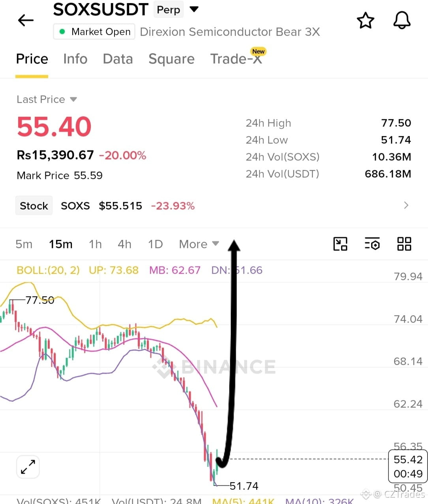Screen dimensions: 428x504
Task: Open chart indicator settings icon
Action: click(x=372, y=244)
